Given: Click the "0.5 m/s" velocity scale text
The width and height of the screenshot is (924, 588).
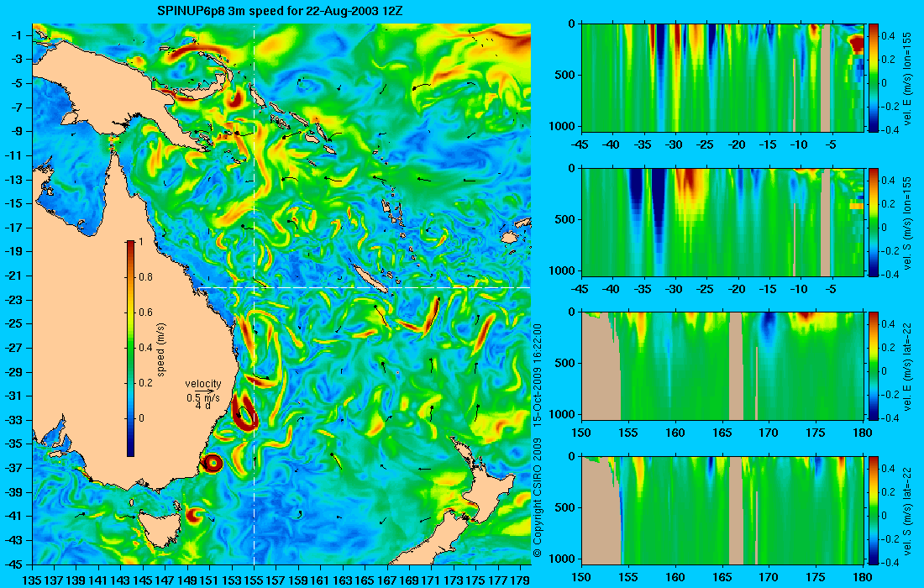Looking at the screenshot, I should point(202,397).
